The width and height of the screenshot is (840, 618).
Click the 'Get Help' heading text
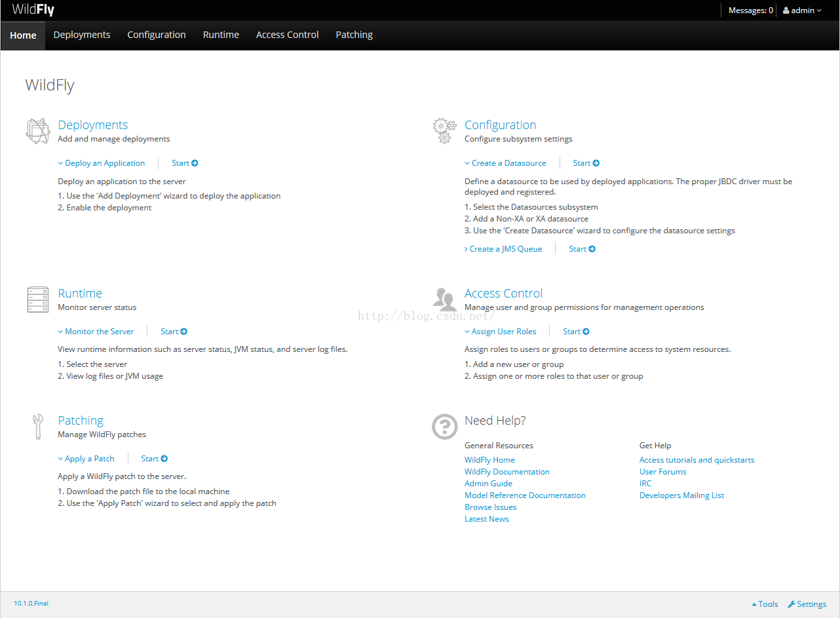click(x=655, y=446)
